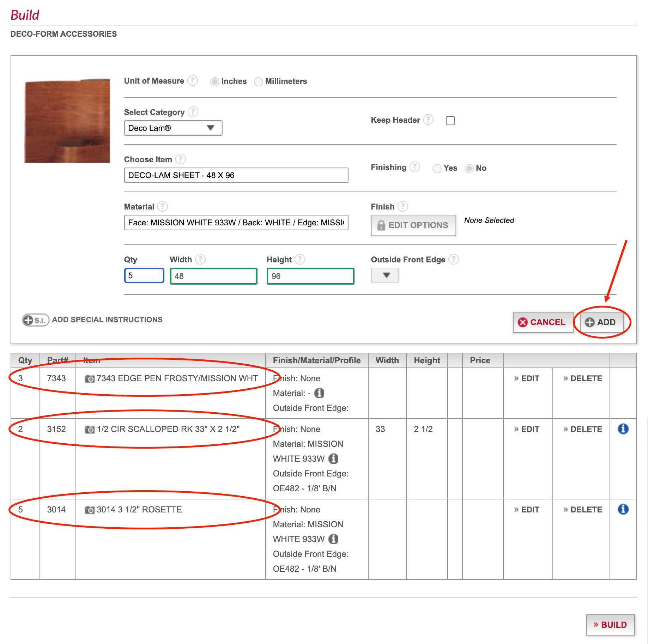
Task: Open the Choose Item DECO-LAM SHEET field
Action: click(236, 175)
